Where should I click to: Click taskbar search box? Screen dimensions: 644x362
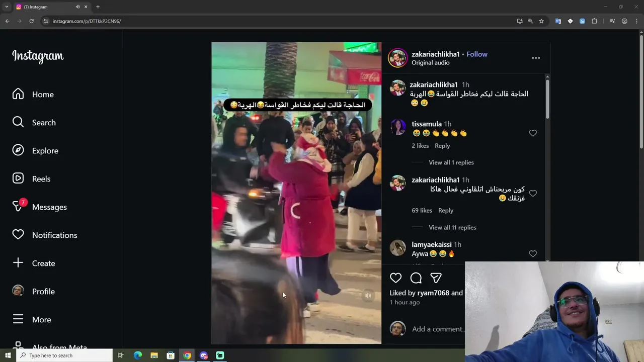point(64,355)
